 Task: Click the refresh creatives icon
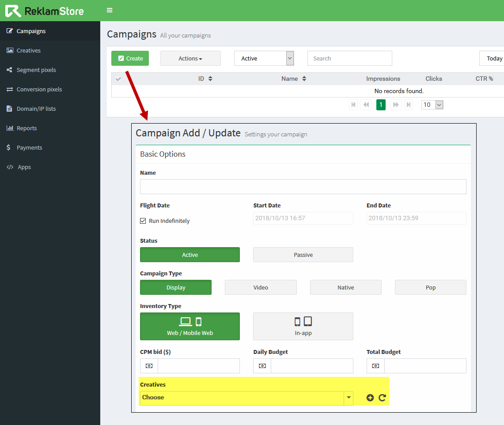point(383,398)
